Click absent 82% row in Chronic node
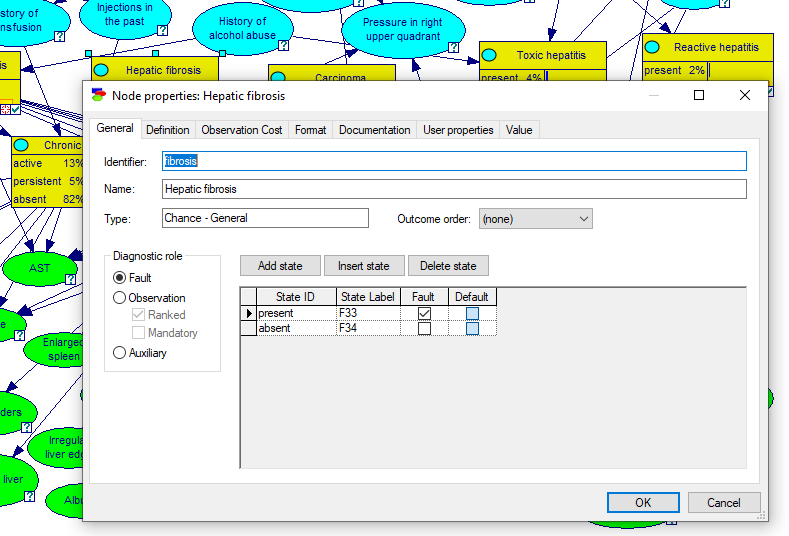The width and height of the screenshot is (789, 536). coord(47,199)
